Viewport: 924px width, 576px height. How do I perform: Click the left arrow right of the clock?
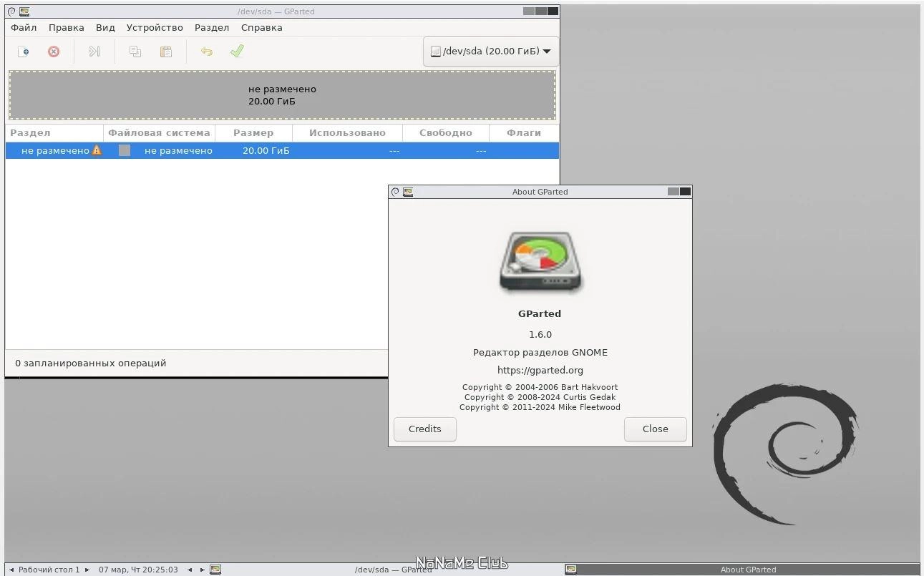(190, 570)
